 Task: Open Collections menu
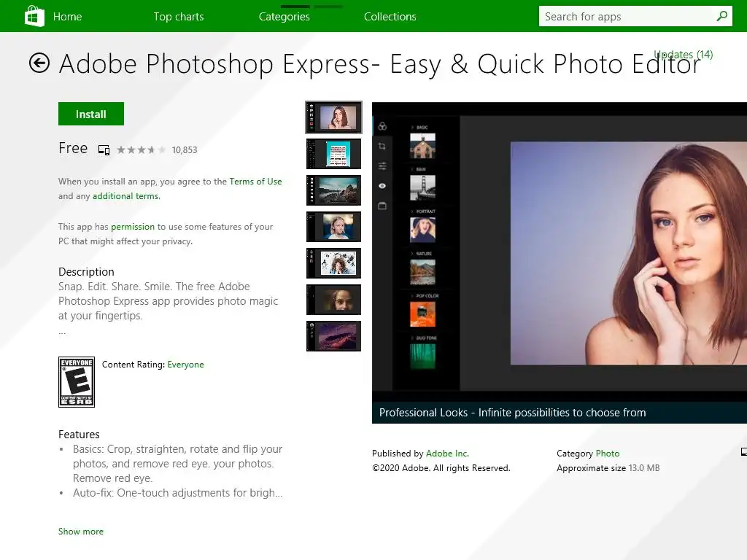[x=390, y=17]
